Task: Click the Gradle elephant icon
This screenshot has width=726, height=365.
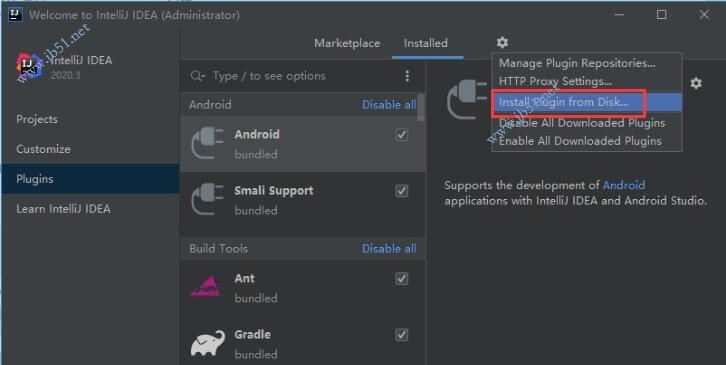Action: (207, 343)
